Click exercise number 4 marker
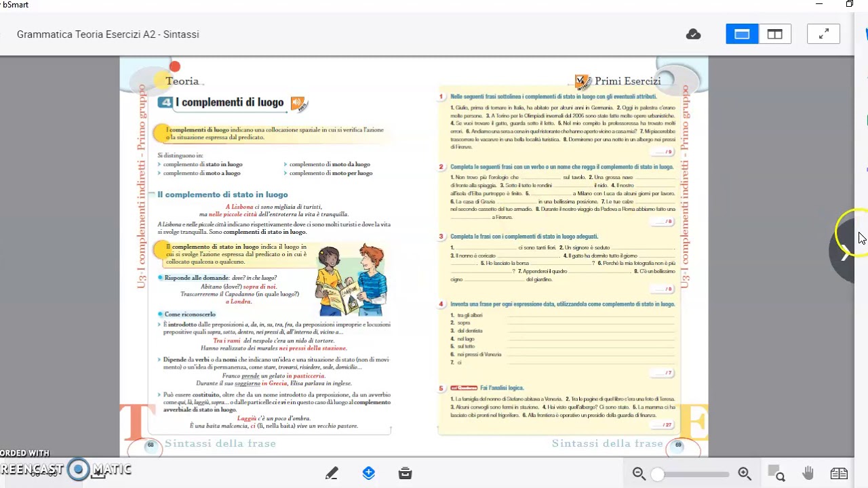Image resolution: width=868 pixels, height=488 pixels. [x=441, y=304]
